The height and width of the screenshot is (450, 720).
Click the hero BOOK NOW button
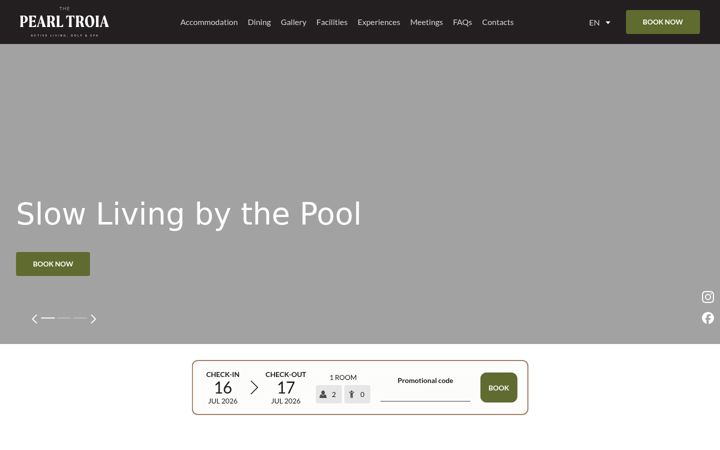[x=53, y=264]
